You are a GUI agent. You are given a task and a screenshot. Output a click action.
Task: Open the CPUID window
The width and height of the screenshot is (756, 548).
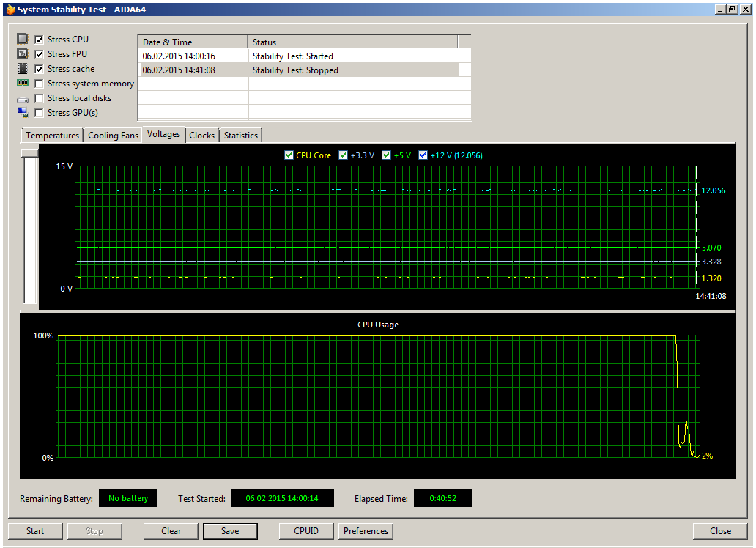(305, 531)
